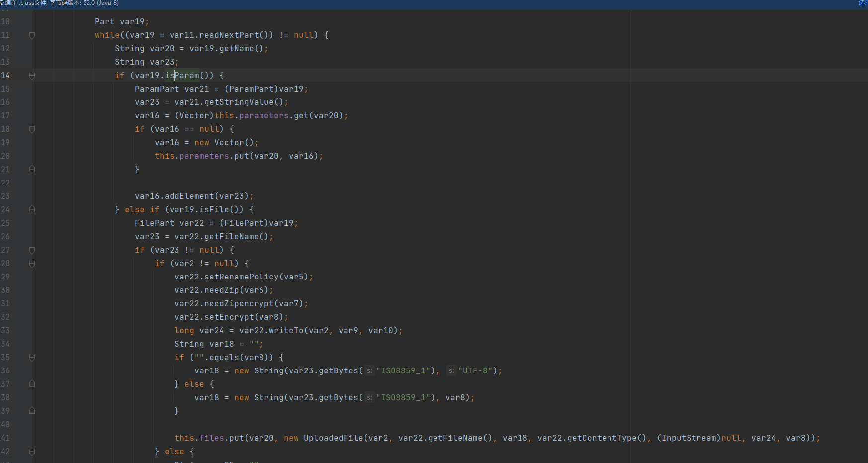Collapse the while loop fold marker at line 11
Viewport: 868px width, 463px height.
(32, 35)
